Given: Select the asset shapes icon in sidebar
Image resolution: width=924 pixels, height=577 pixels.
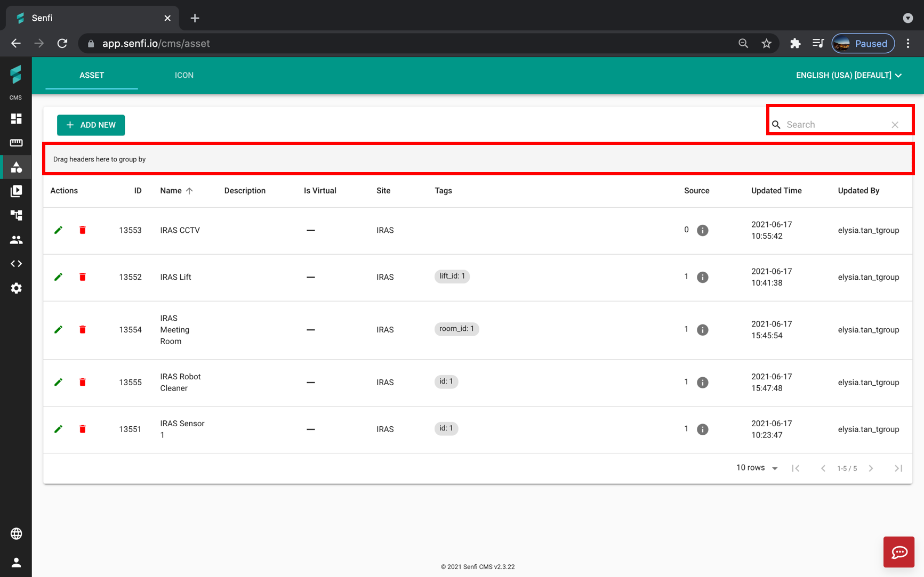Looking at the screenshot, I should click(x=16, y=167).
